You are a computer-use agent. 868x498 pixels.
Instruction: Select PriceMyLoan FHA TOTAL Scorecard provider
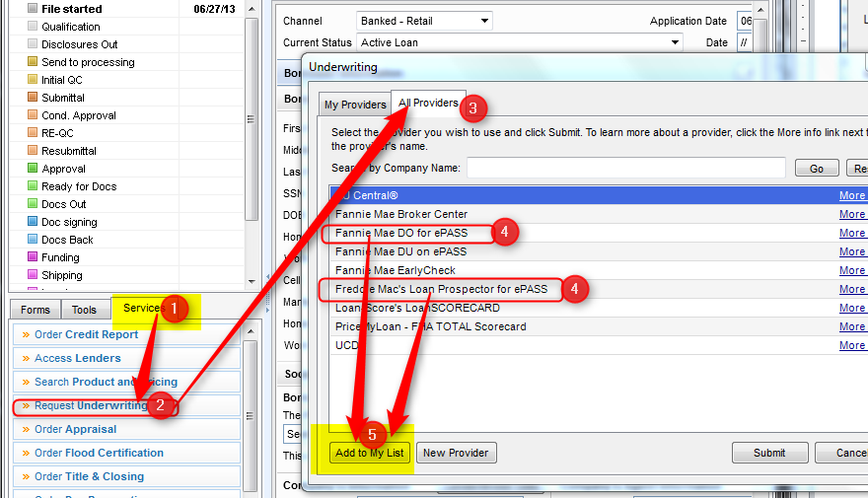point(599,327)
